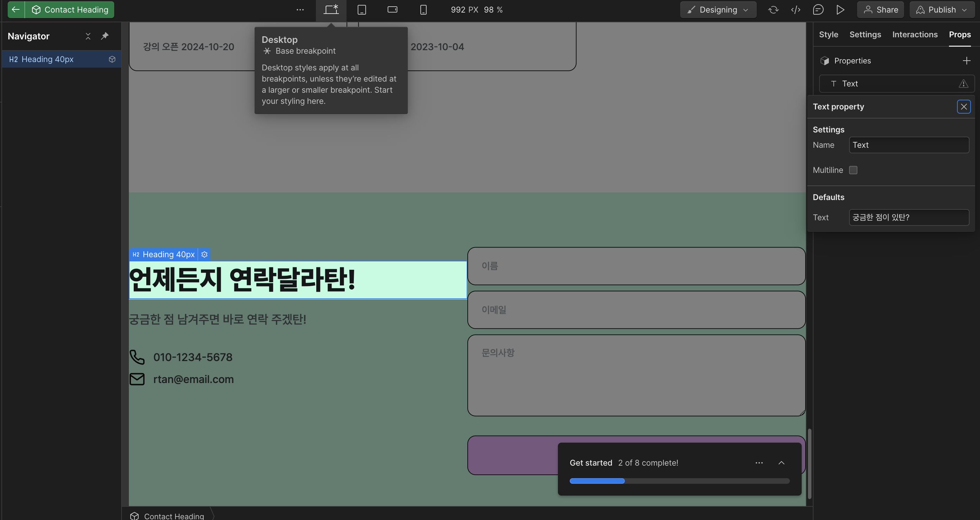Image resolution: width=980 pixels, height=520 pixels.
Task: Enable the Multiline checkbox
Action: [x=853, y=170]
